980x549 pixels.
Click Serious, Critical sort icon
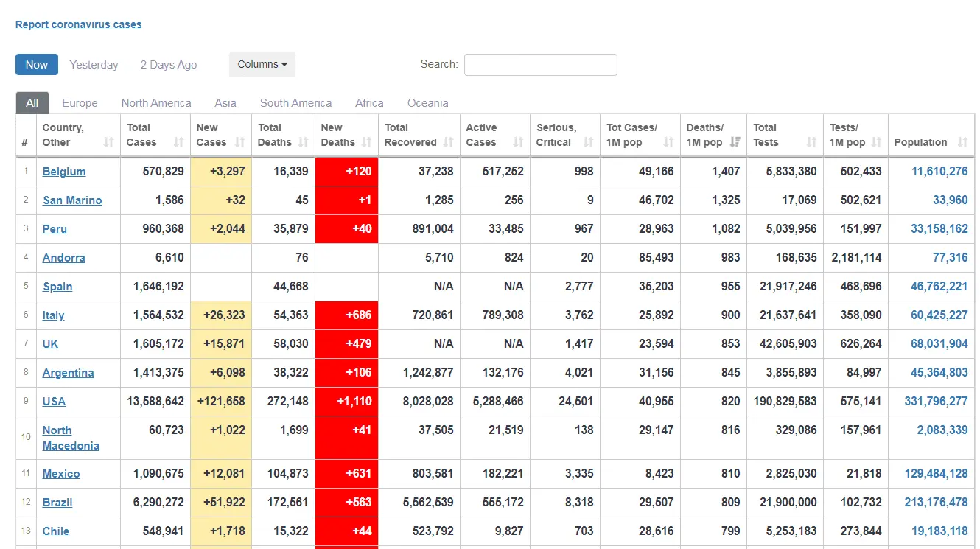(x=588, y=142)
